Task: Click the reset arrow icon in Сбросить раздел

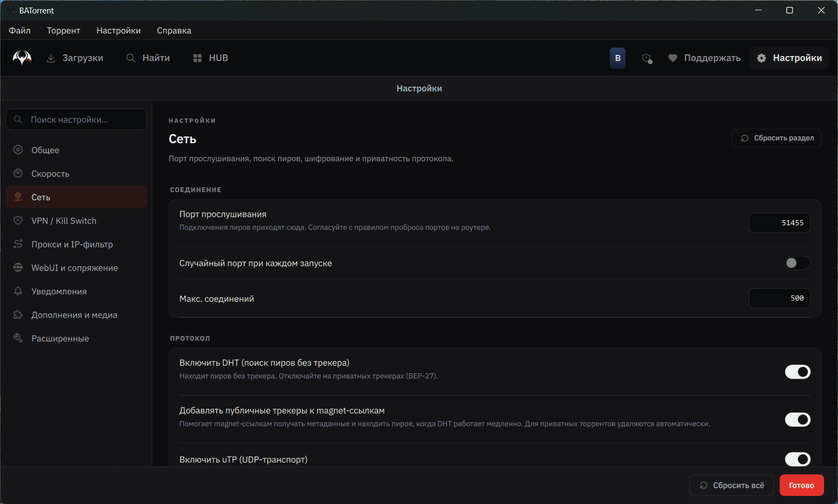Action: pos(744,138)
